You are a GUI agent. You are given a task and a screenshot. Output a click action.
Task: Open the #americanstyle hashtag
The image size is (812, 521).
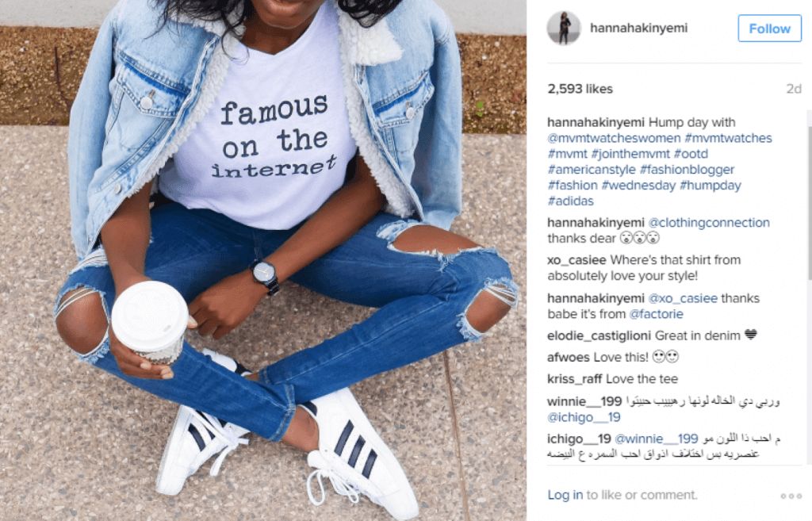592,170
